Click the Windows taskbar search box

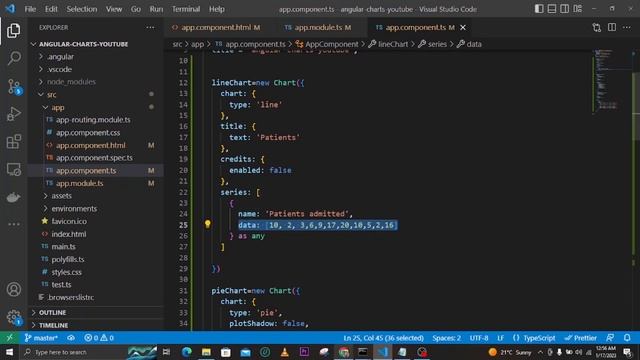click(88, 352)
